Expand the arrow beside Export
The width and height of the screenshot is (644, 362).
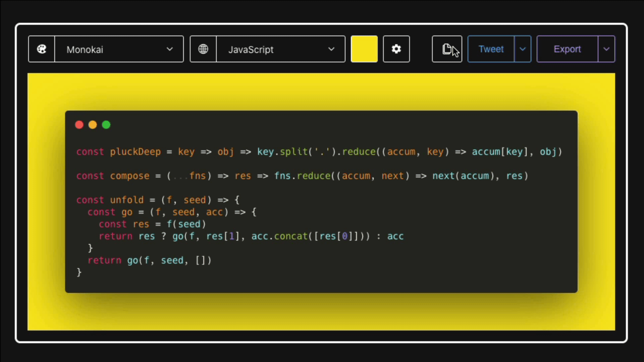tap(606, 49)
